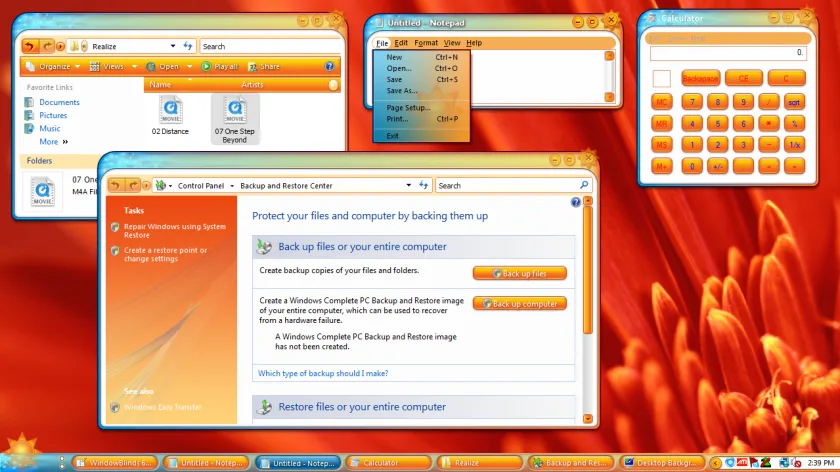This screenshot has width=840, height=472.
Task: Click the help icon in Realize explorer toolbar
Action: [x=329, y=66]
